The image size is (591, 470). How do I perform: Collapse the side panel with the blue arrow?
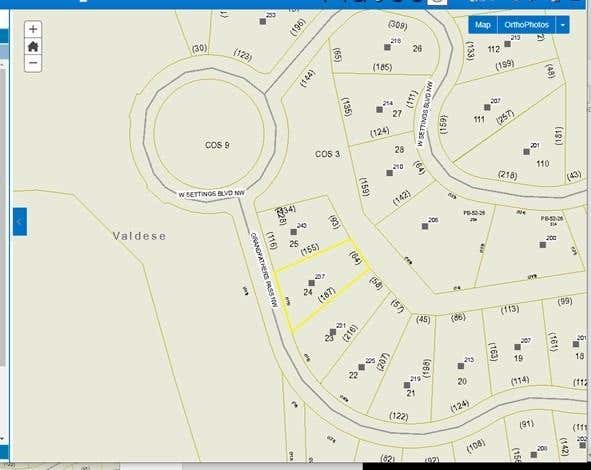[x=20, y=222]
